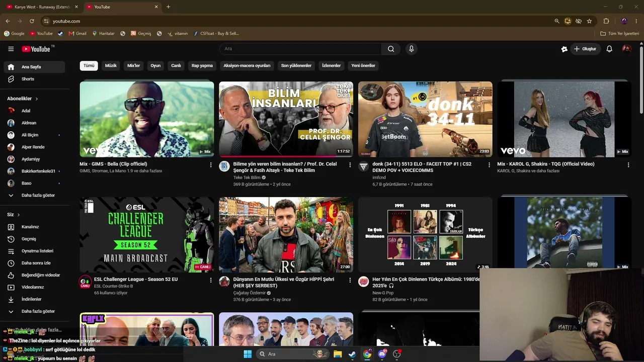Open OBS Studio from the taskbar
The width and height of the screenshot is (644, 362).
click(x=397, y=354)
